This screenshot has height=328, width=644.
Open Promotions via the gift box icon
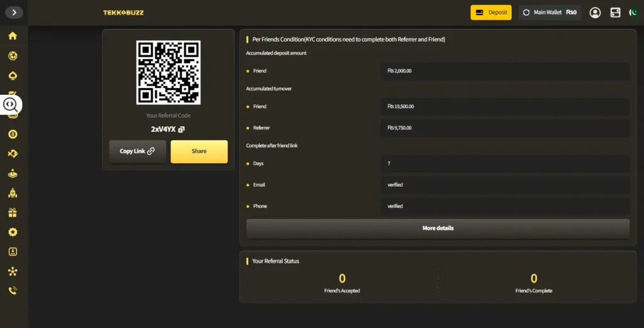pyautogui.click(x=13, y=212)
